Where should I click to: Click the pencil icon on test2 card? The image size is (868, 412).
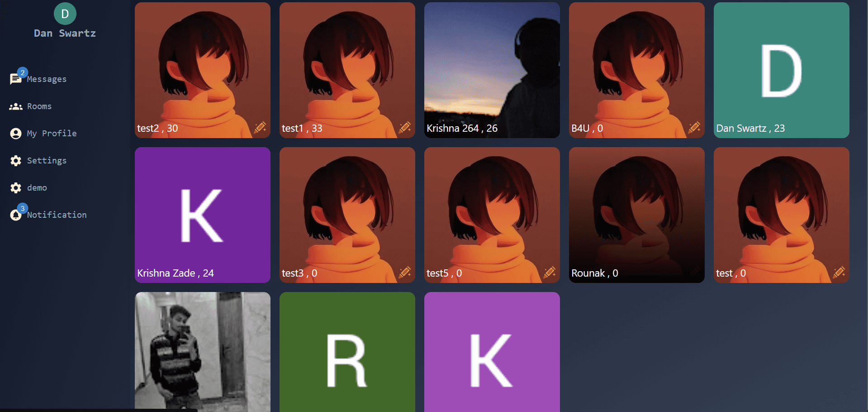click(260, 127)
